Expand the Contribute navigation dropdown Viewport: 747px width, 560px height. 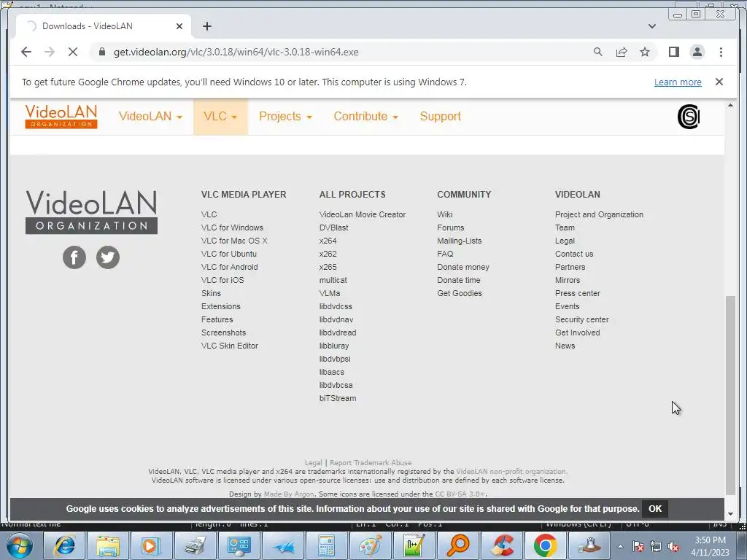pos(365,117)
